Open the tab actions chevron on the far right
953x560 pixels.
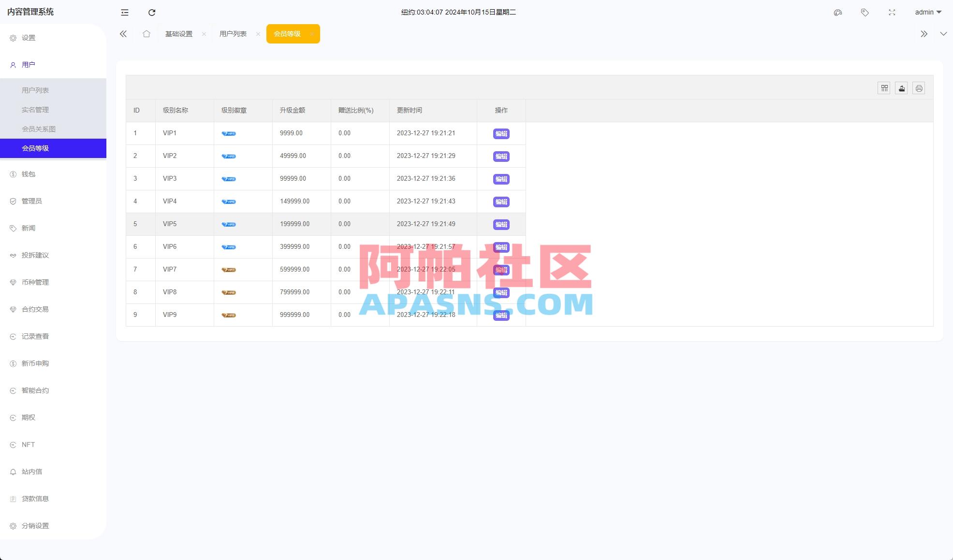pos(943,34)
